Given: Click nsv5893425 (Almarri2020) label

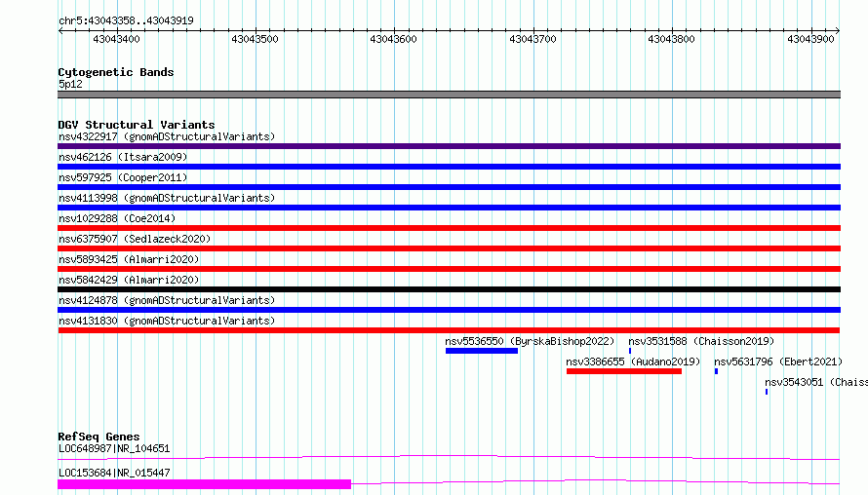Looking at the screenshot, I should click(x=129, y=259).
